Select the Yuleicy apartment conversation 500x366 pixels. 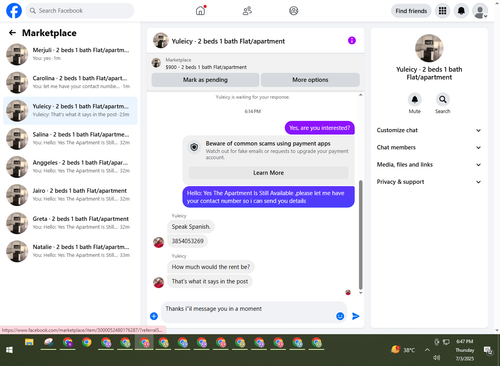coord(70,111)
